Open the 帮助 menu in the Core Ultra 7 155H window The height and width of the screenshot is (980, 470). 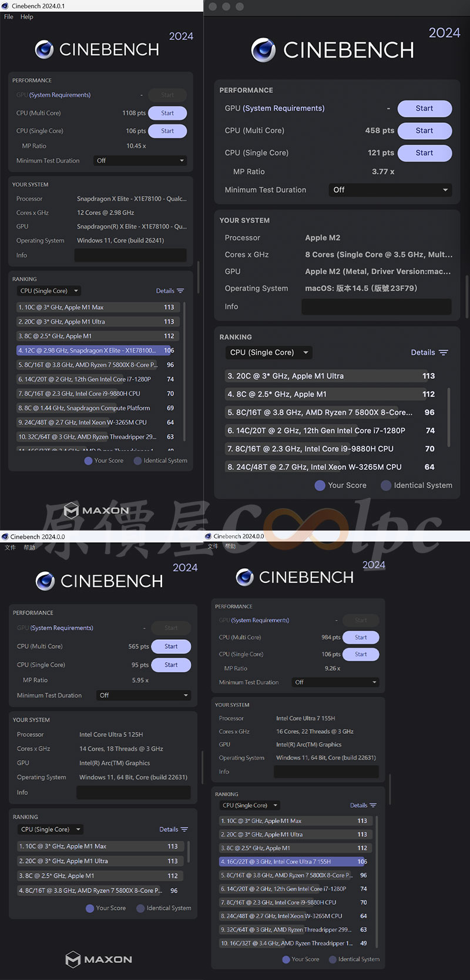pyautogui.click(x=230, y=546)
